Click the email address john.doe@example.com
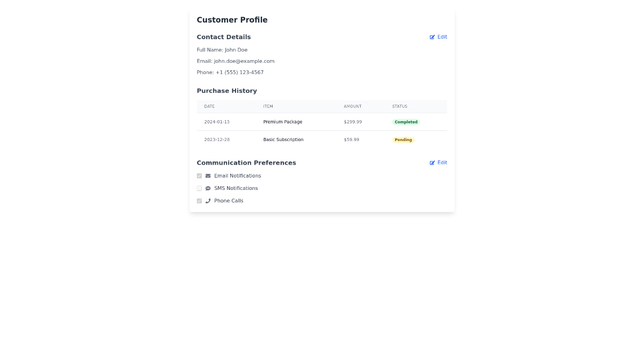 pos(244,61)
